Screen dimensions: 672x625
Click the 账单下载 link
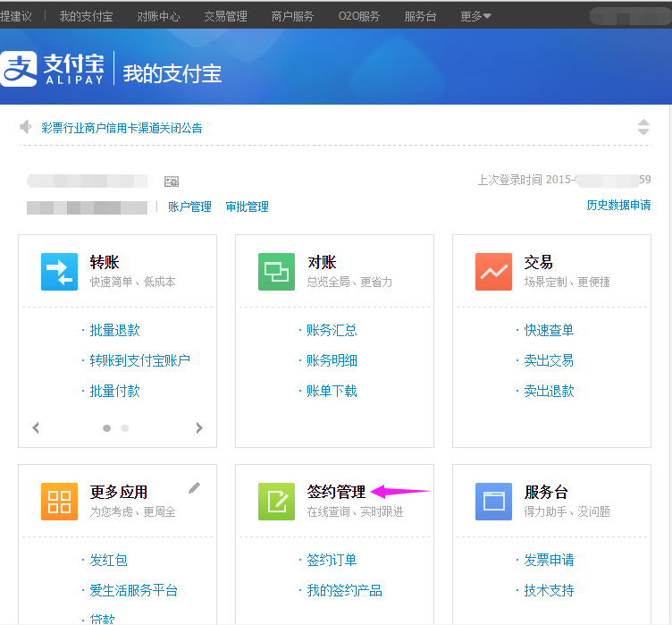[x=332, y=391]
